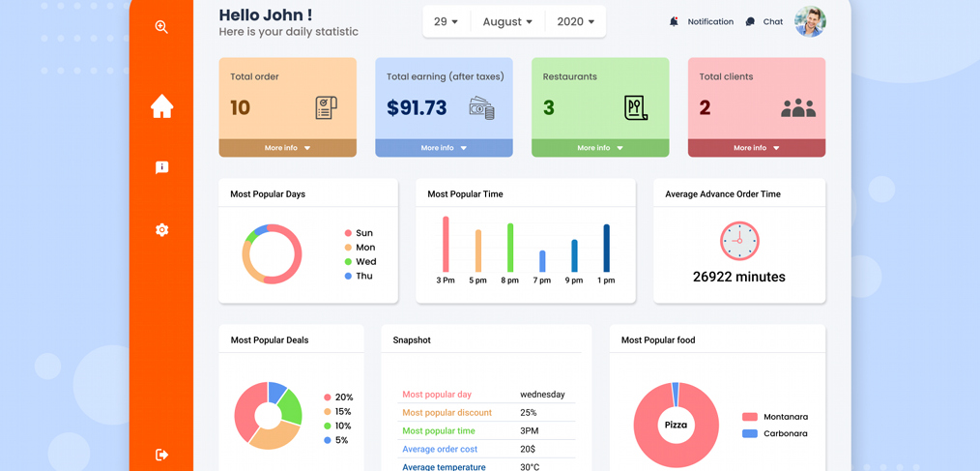This screenshot has height=471, width=980.
Task: Click the Total earning money icon
Action: point(482,107)
